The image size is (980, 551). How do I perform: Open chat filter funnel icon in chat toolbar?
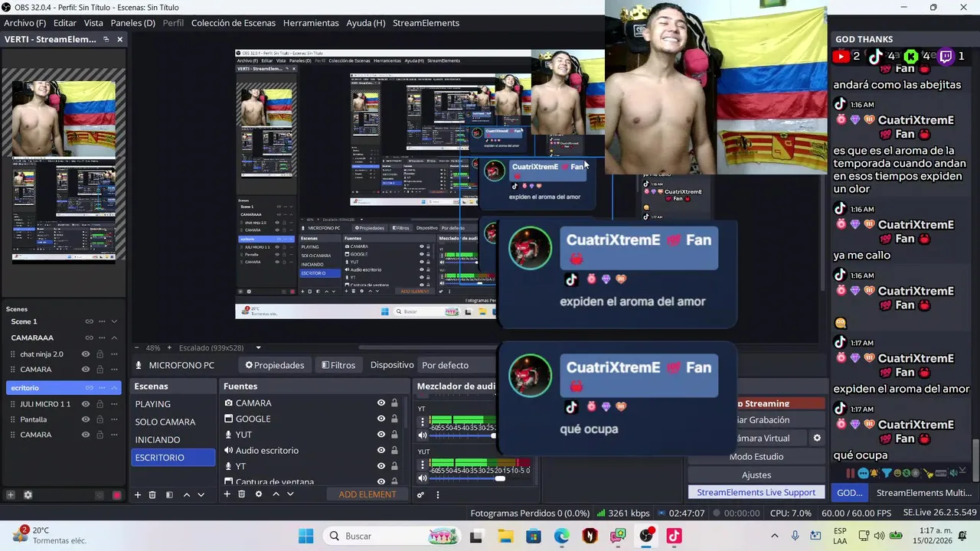pyautogui.click(x=886, y=474)
